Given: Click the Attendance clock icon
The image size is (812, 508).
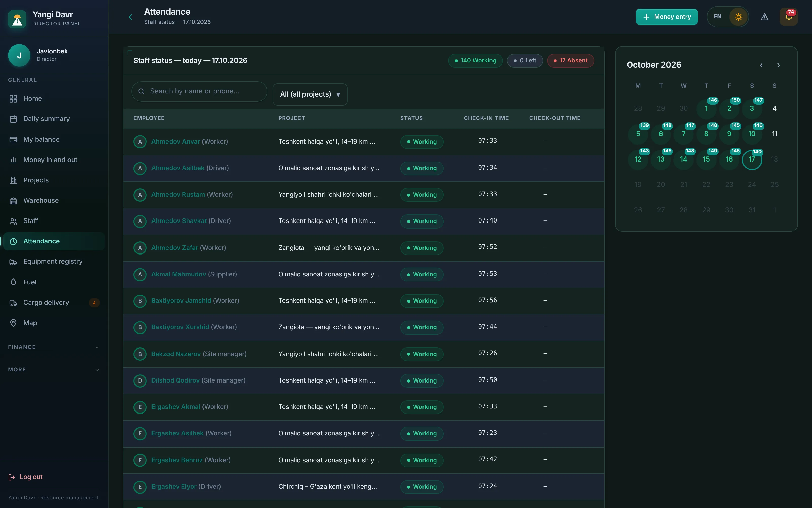Looking at the screenshot, I should (x=13, y=241).
